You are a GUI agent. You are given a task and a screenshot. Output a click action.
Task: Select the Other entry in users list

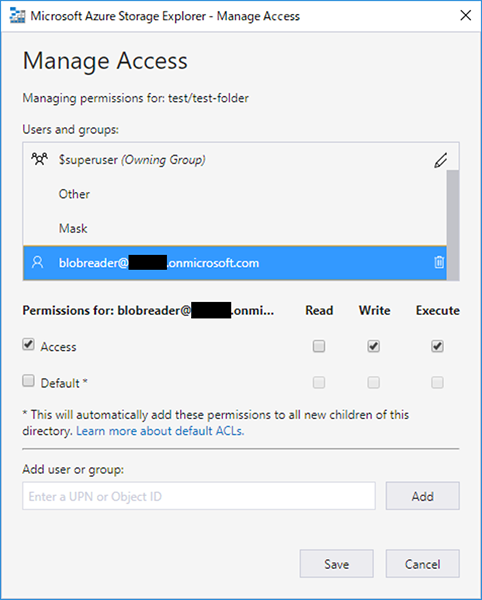click(x=234, y=194)
